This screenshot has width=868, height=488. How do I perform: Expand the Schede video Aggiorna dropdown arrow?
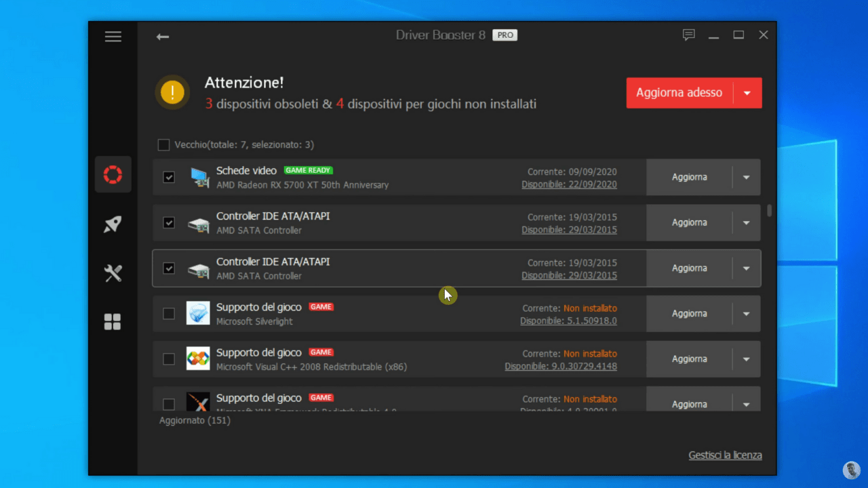[747, 178]
